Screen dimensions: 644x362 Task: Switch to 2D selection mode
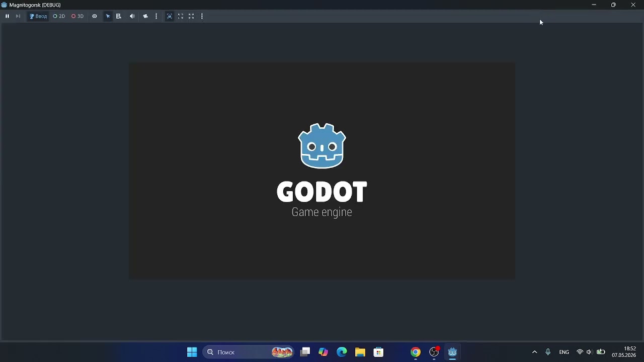(x=59, y=16)
